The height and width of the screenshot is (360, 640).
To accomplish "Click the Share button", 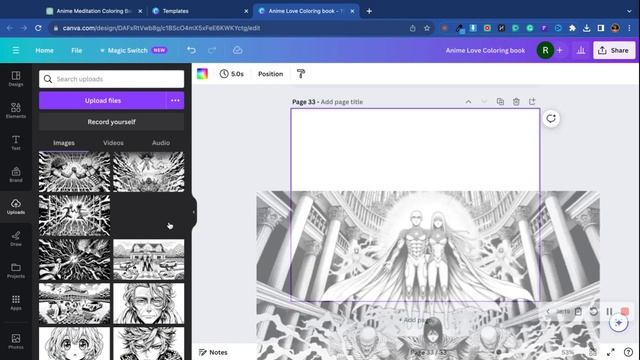I will pyautogui.click(x=614, y=50).
